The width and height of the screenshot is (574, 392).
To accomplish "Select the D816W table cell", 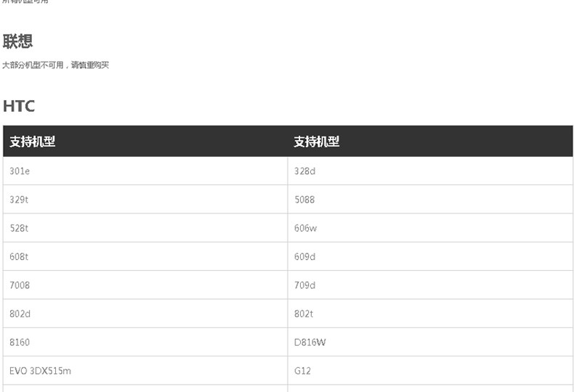I will click(310, 342).
